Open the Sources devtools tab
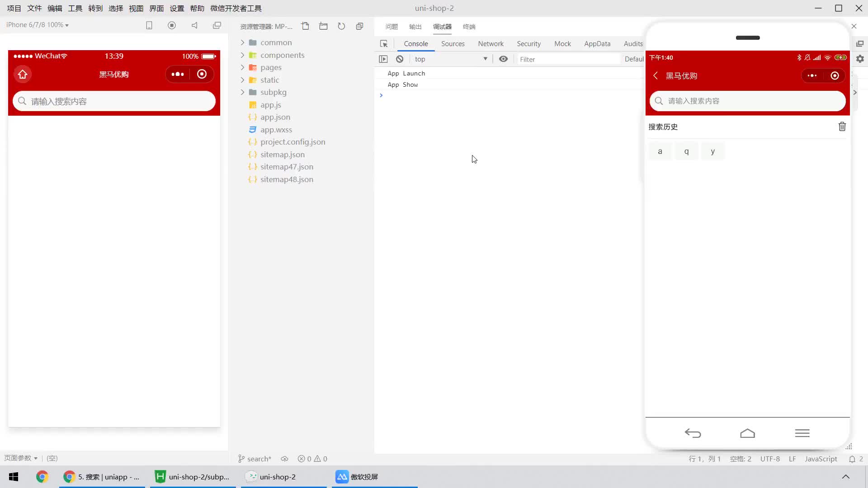 point(453,44)
